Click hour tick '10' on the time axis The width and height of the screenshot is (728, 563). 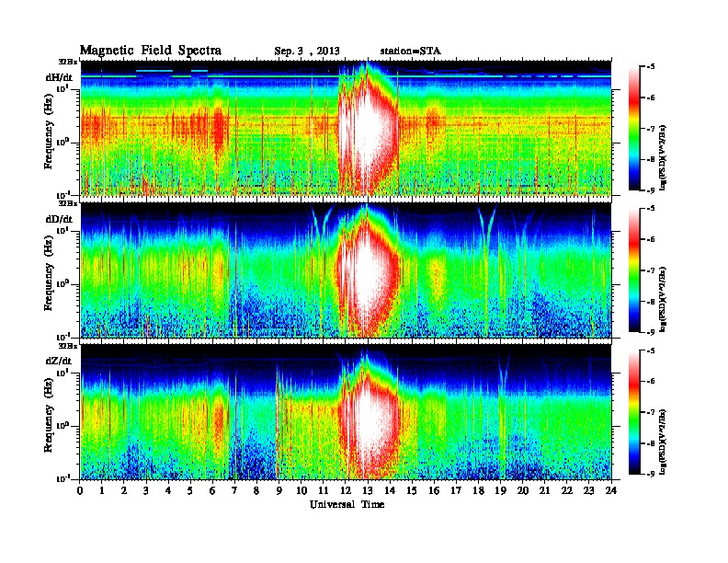pyautogui.click(x=301, y=490)
